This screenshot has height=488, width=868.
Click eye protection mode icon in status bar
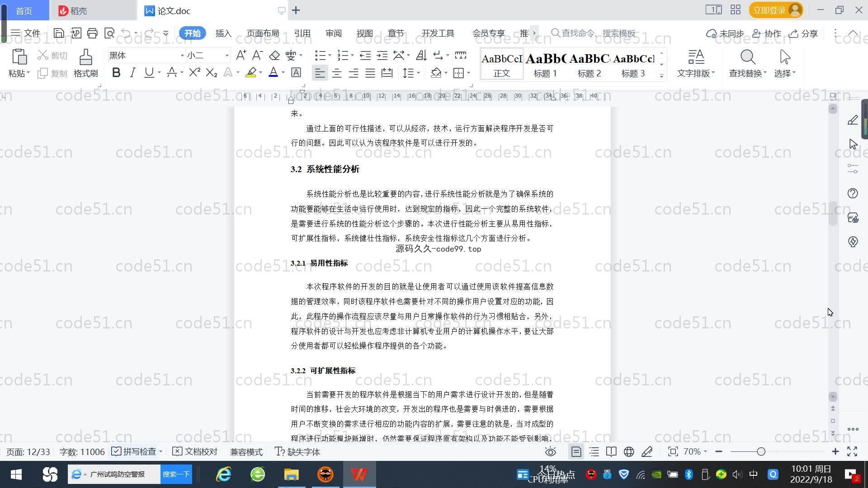tap(551, 451)
